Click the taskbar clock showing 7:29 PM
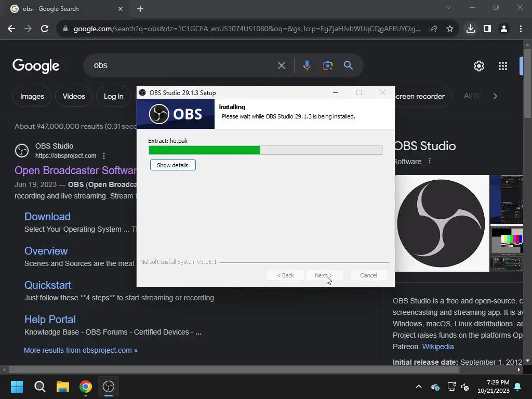This screenshot has height=399, width=532. pyautogui.click(x=494, y=387)
